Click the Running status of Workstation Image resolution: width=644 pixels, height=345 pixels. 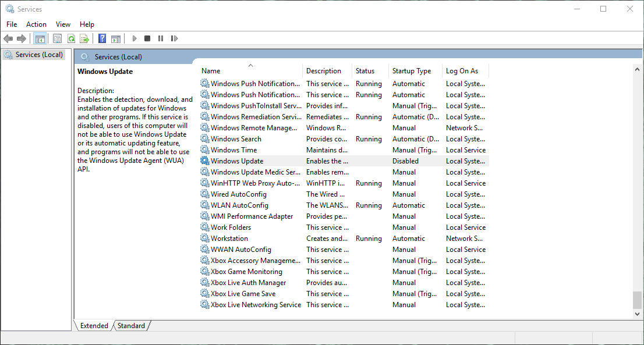(369, 239)
